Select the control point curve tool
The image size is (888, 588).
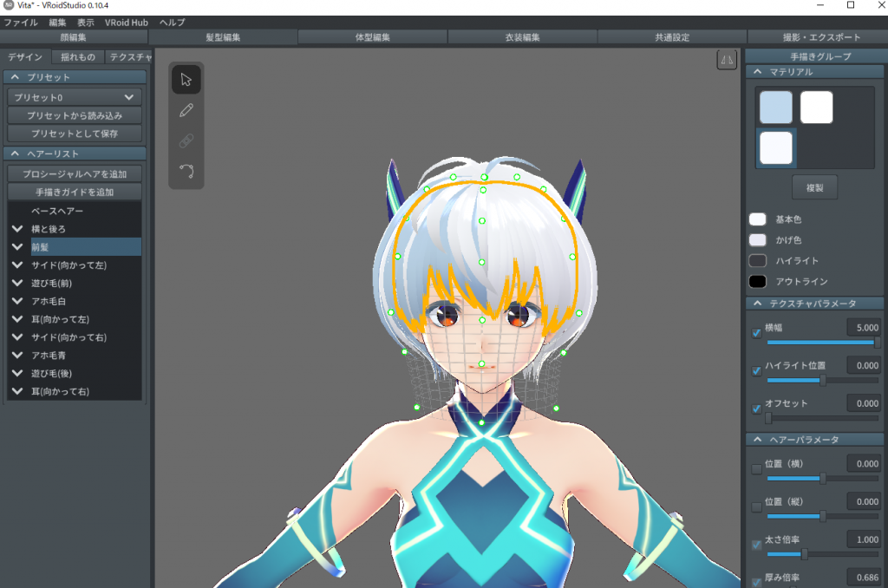click(186, 171)
